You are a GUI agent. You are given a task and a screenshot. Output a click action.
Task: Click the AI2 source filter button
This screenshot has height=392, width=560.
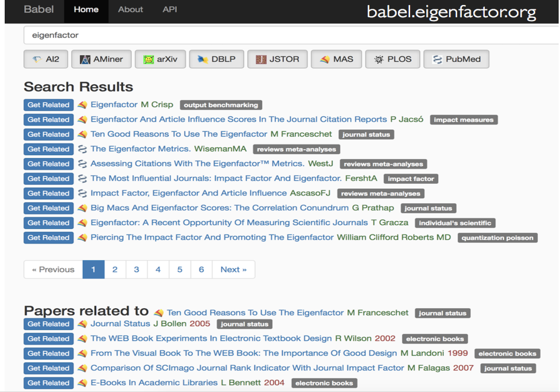pos(46,59)
